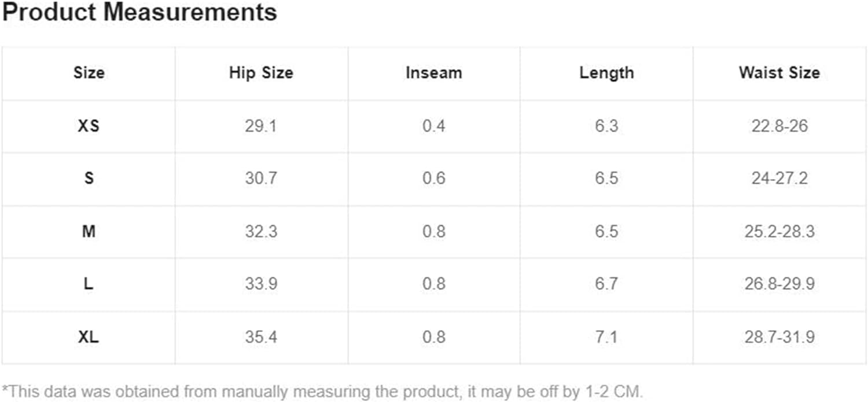Image resolution: width=868 pixels, height=402 pixels.
Task: Select the S size row label
Action: click(x=89, y=178)
